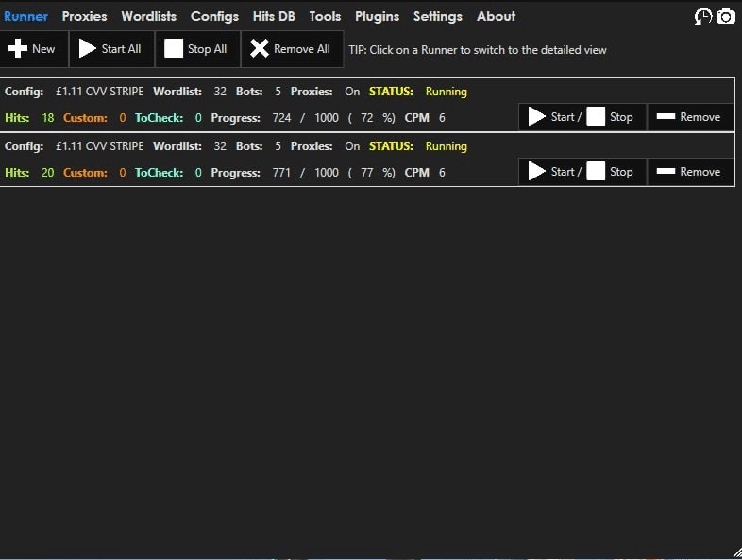Click the 72 percent progress value
This screenshot has width=742, height=560.
point(366,117)
